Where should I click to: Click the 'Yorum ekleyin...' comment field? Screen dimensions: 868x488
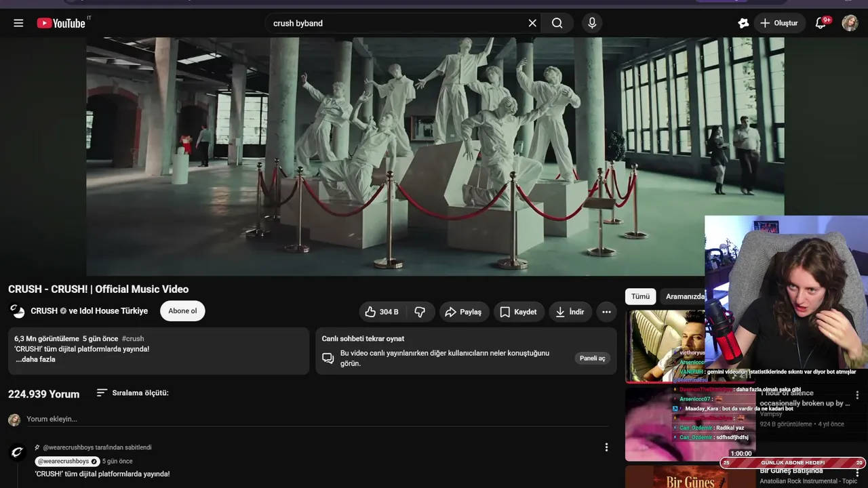(316, 419)
